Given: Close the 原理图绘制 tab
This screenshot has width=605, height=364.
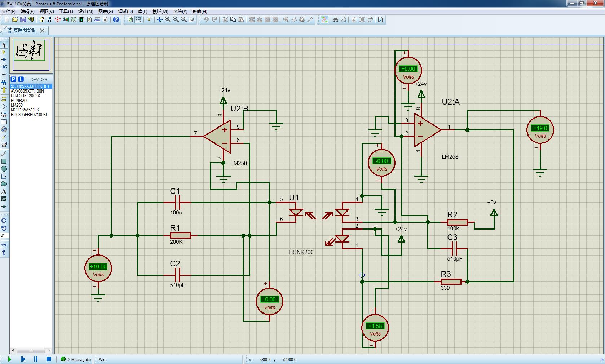Looking at the screenshot, I should [x=42, y=31].
